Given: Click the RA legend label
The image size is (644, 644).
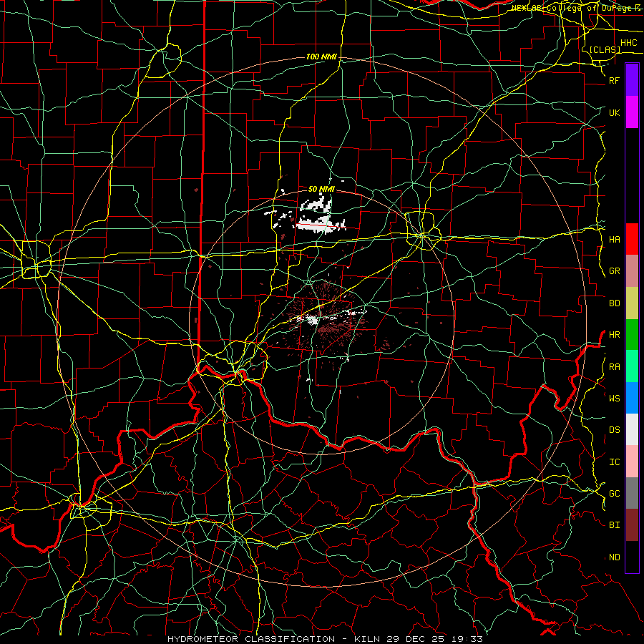Looking at the screenshot, I should tap(614, 367).
